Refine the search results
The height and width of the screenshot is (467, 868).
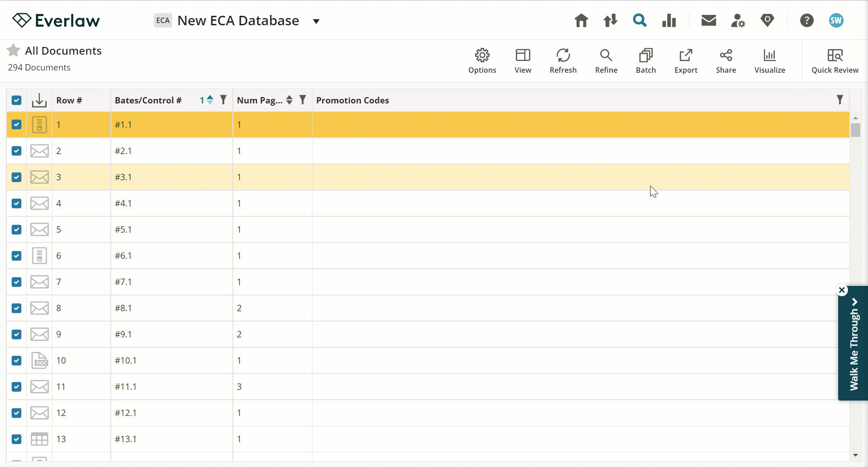(x=606, y=61)
